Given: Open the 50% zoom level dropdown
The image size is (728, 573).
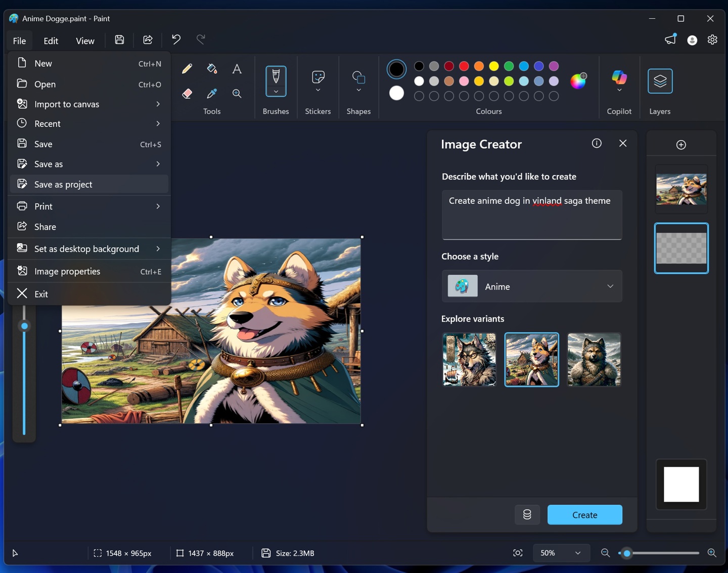Looking at the screenshot, I should coord(561,553).
